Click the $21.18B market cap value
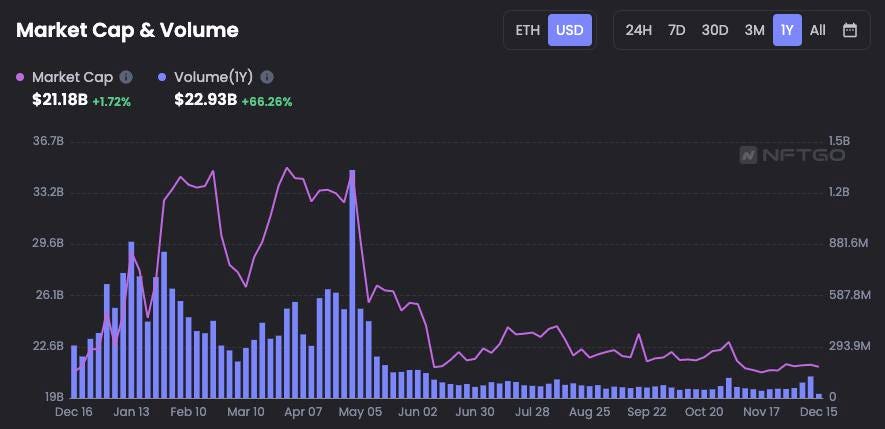885x429 pixels. [x=60, y=100]
